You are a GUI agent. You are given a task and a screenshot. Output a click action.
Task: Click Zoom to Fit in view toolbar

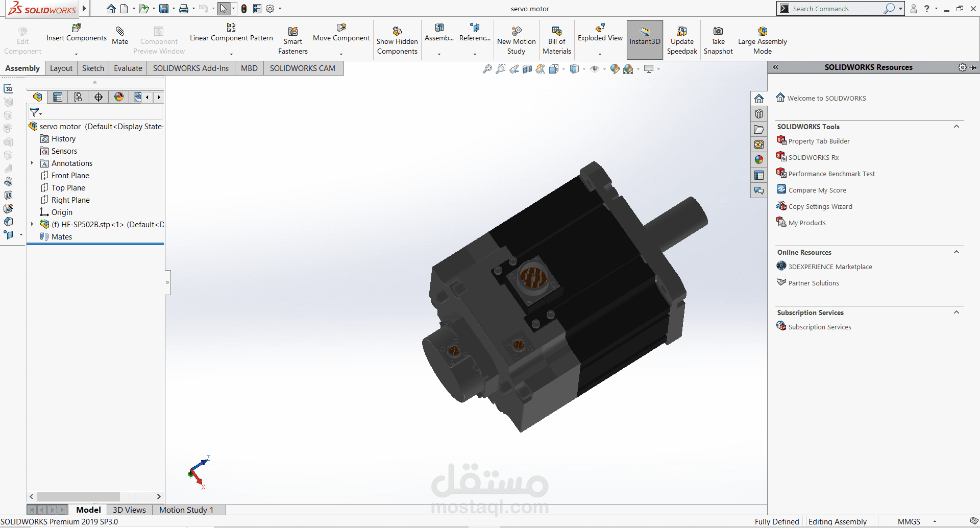[487, 69]
